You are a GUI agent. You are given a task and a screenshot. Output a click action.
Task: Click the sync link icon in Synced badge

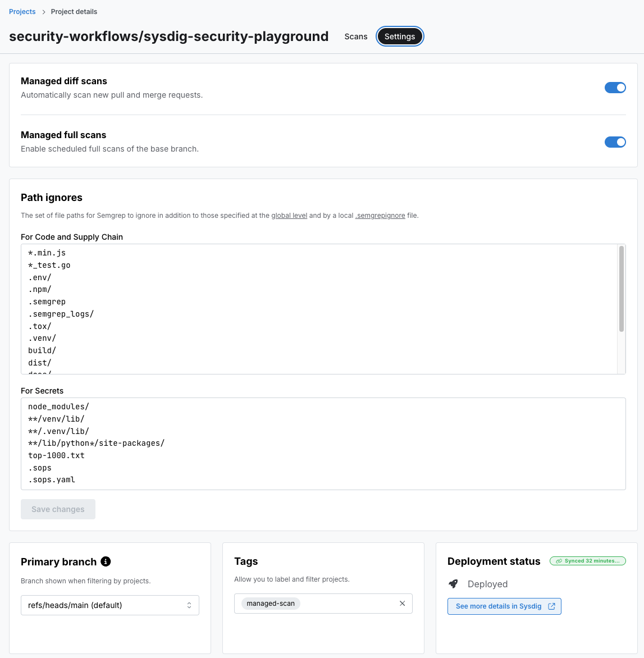(558, 561)
